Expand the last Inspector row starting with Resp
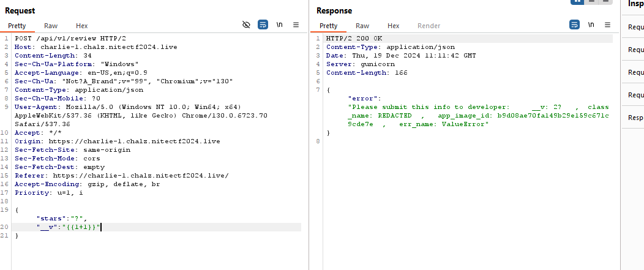 [635, 118]
